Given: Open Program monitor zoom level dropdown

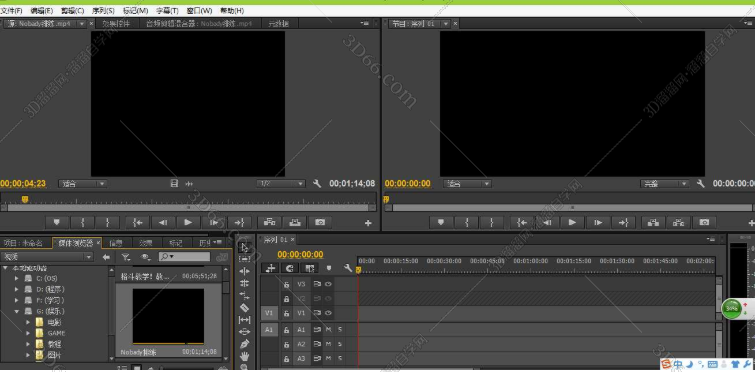Looking at the screenshot, I should [467, 183].
